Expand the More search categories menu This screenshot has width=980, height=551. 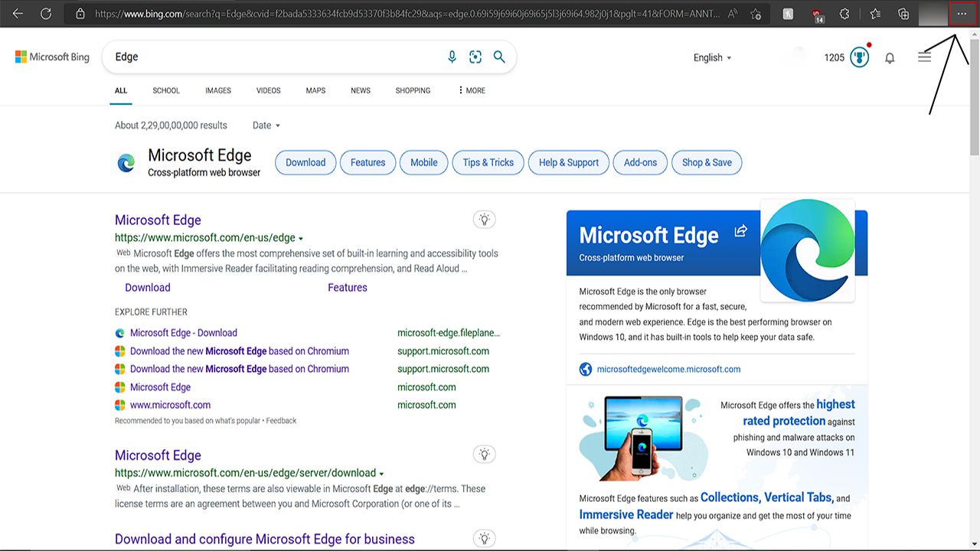tap(471, 90)
